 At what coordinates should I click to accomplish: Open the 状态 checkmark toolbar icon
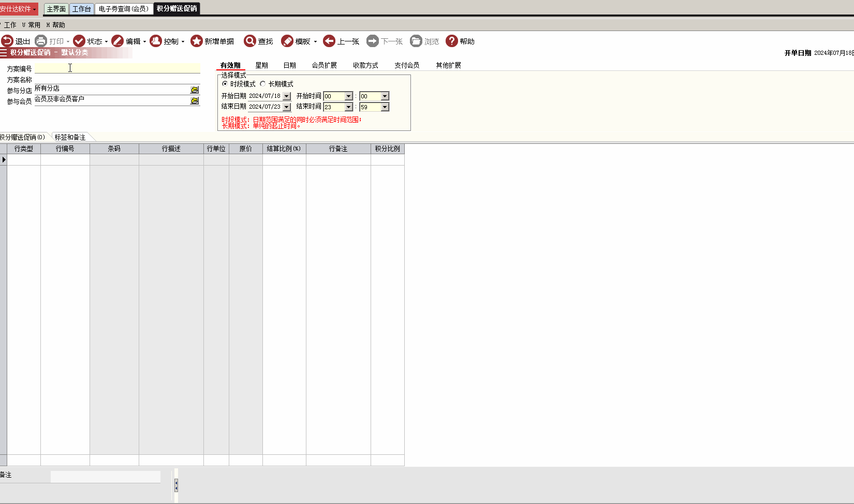click(79, 41)
